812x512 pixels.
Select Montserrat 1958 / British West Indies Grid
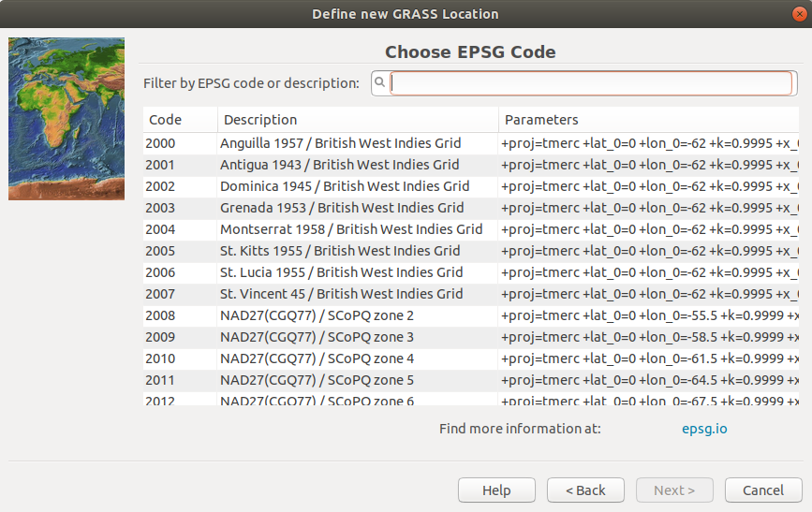point(358,229)
